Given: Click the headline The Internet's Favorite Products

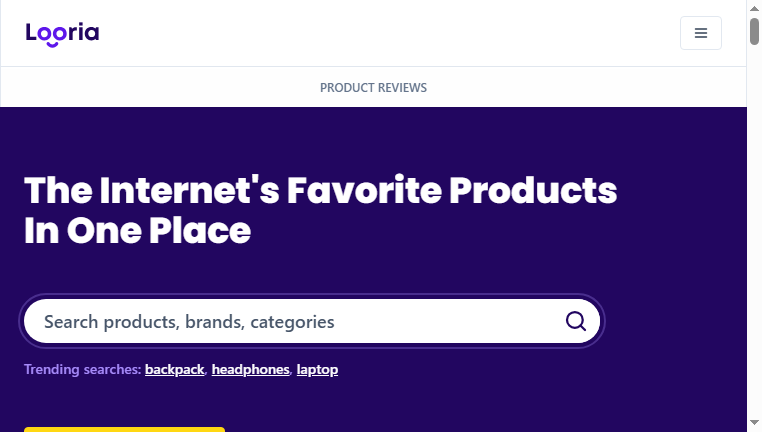Looking at the screenshot, I should point(320,190).
